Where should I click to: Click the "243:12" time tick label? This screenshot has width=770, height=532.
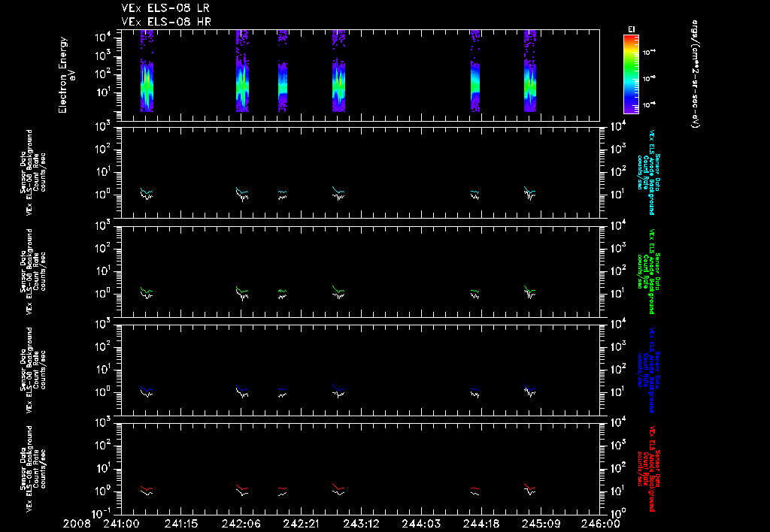point(361,524)
